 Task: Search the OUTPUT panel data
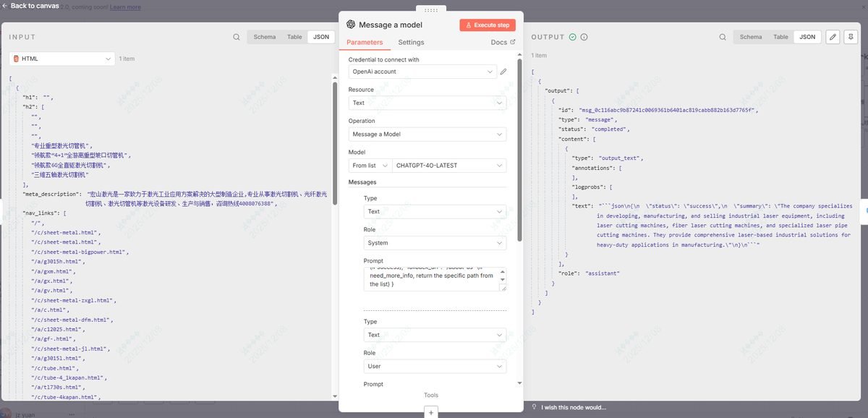coord(722,37)
